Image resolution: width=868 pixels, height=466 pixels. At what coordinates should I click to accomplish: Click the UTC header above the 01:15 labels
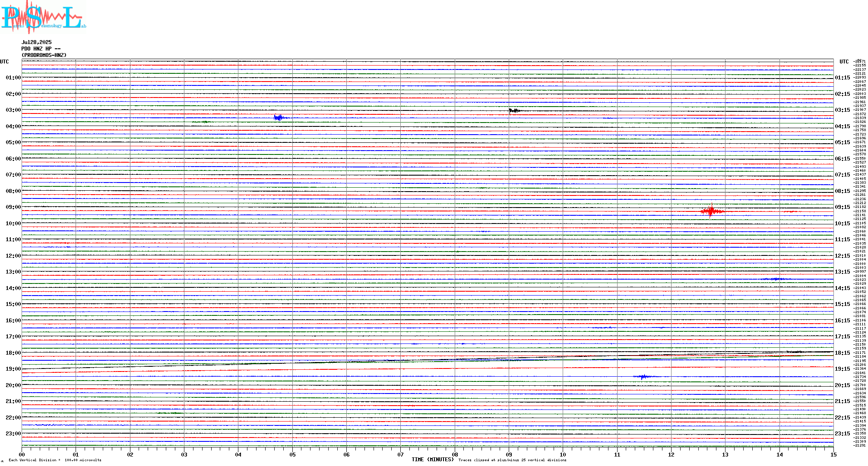(x=844, y=62)
